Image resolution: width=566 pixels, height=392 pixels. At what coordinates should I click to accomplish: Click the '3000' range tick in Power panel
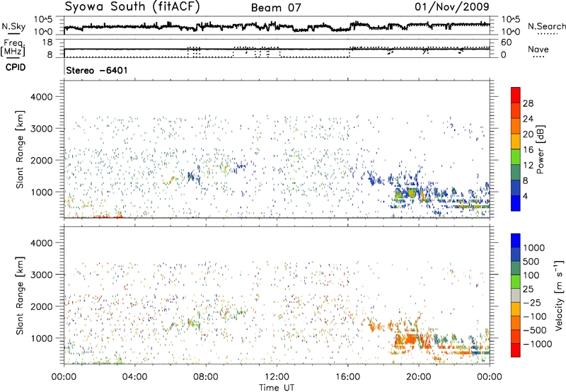click(41, 129)
